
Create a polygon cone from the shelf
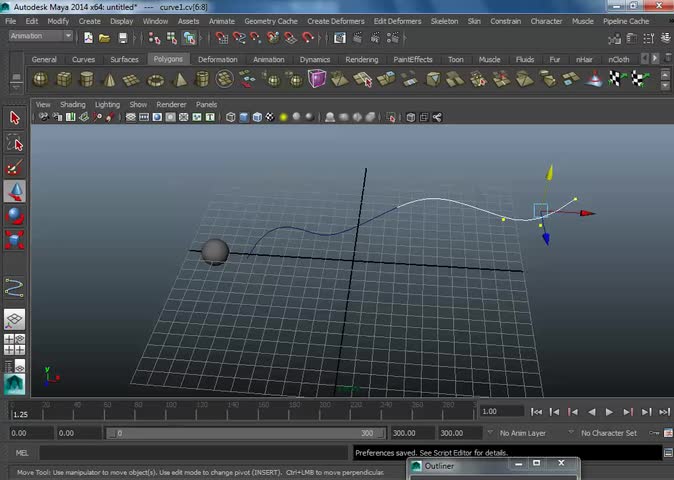tap(110, 80)
